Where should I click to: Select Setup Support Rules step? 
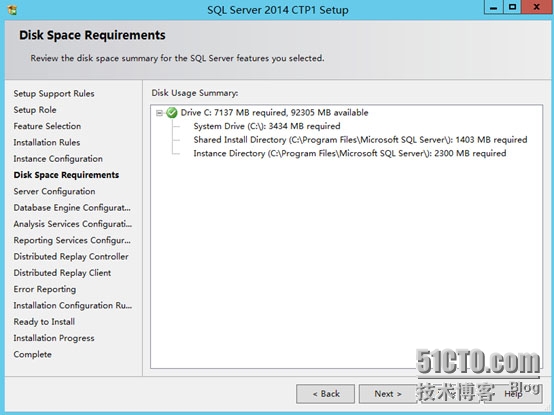click(54, 94)
